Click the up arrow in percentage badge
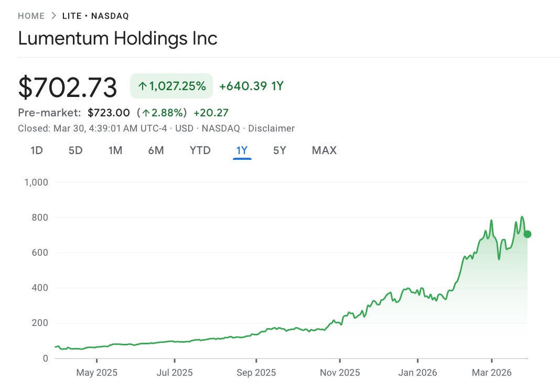Viewport: 560px width, 392px height. (143, 86)
